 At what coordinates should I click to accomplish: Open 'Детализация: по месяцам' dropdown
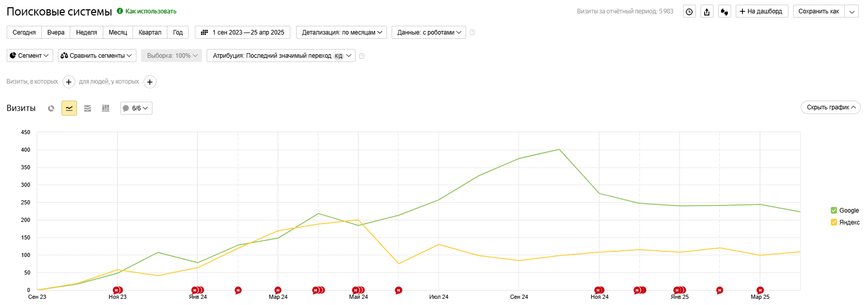tap(342, 33)
